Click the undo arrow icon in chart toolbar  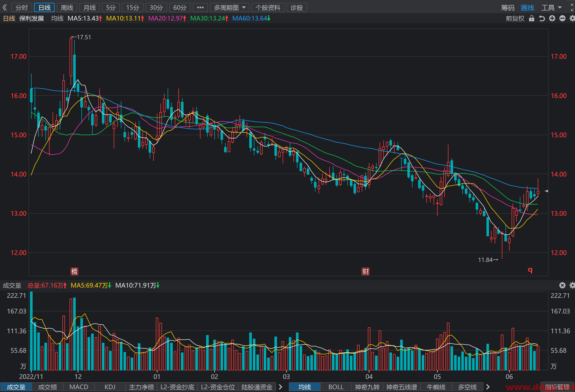[542, 18]
